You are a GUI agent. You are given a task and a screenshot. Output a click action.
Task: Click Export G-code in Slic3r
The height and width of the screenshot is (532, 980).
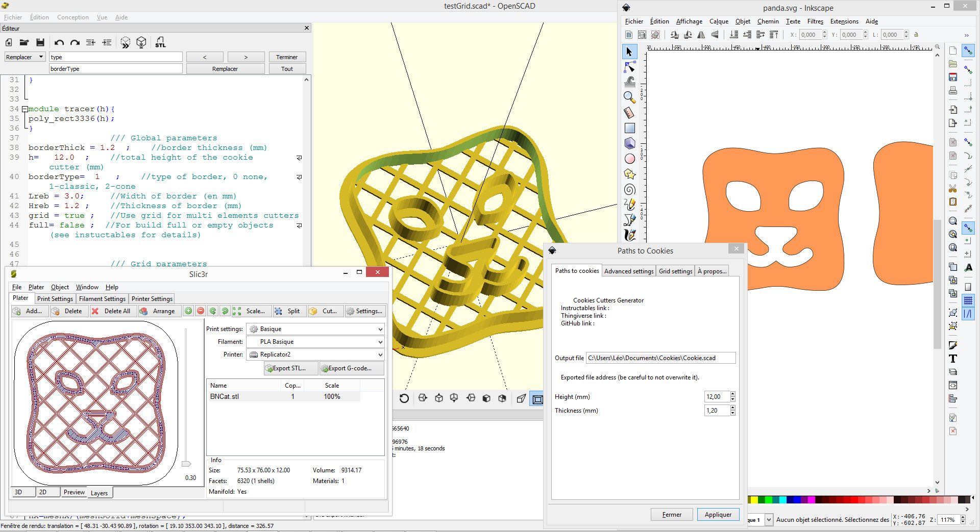(x=351, y=368)
